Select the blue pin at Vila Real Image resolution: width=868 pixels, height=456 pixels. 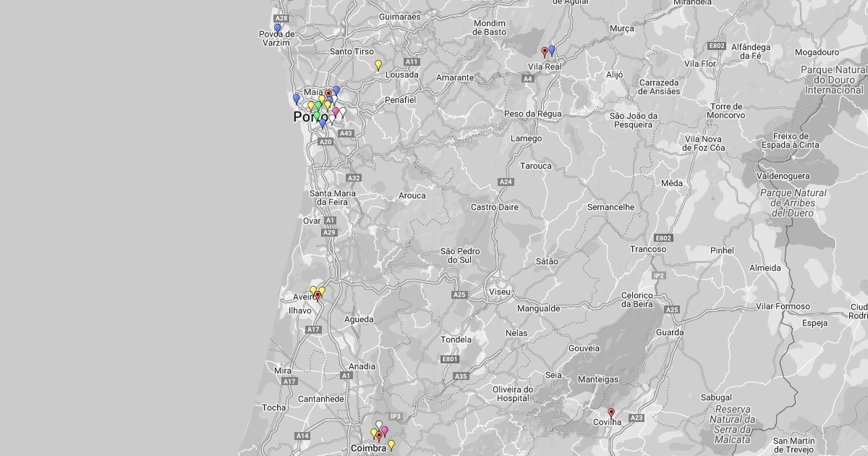click(552, 51)
